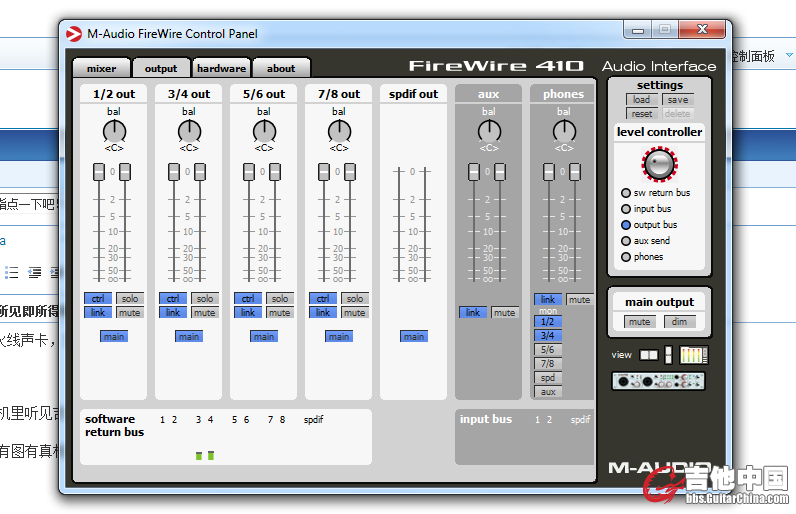Select the sw return bus radio button

click(626, 193)
